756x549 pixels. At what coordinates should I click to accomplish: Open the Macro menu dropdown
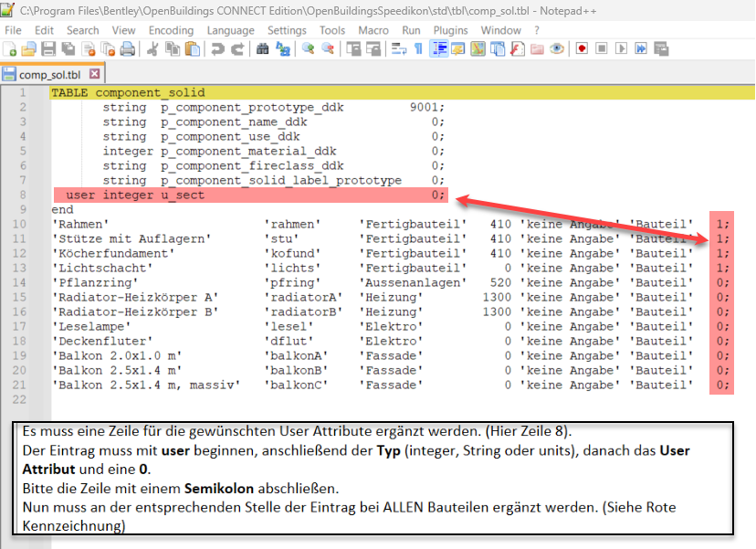tap(373, 30)
